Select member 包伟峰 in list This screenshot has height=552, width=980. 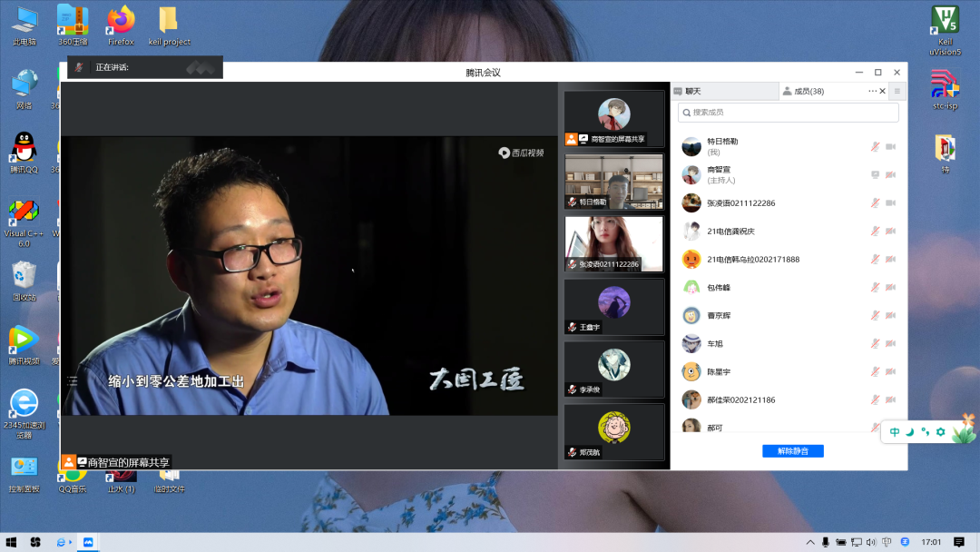pos(789,287)
